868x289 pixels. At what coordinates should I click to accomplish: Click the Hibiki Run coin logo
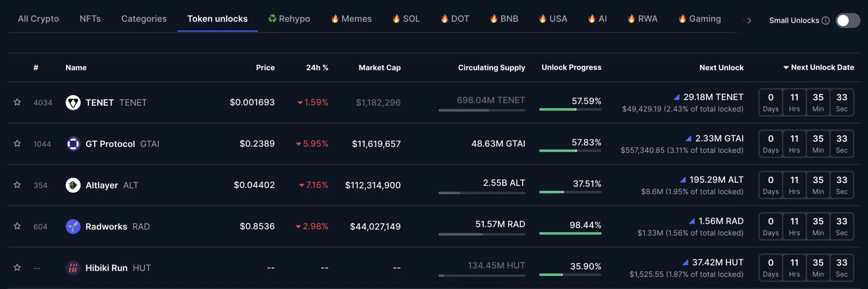(x=73, y=268)
